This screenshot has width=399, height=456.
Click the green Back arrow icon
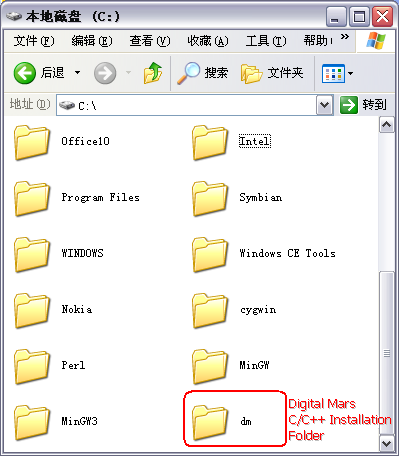click(x=25, y=73)
